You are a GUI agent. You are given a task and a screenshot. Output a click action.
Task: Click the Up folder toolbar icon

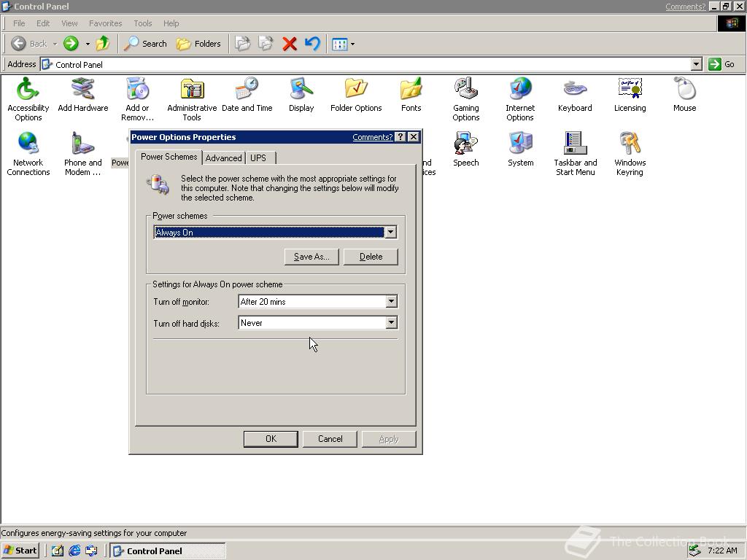pyautogui.click(x=102, y=44)
